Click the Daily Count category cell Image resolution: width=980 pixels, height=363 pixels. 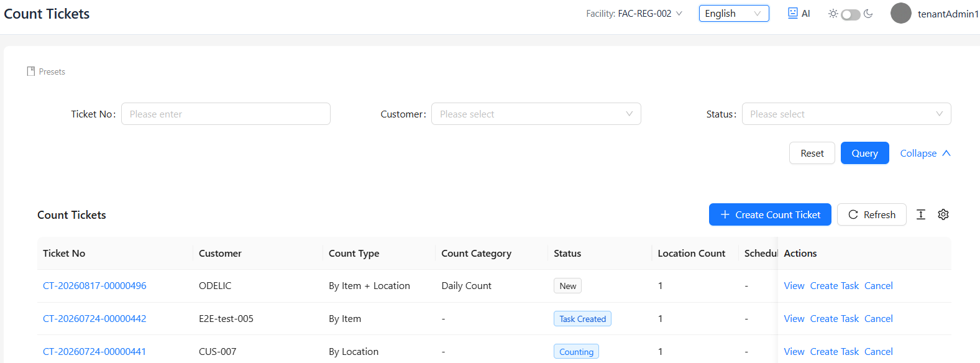pyautogui.click(x=466, y=286)
